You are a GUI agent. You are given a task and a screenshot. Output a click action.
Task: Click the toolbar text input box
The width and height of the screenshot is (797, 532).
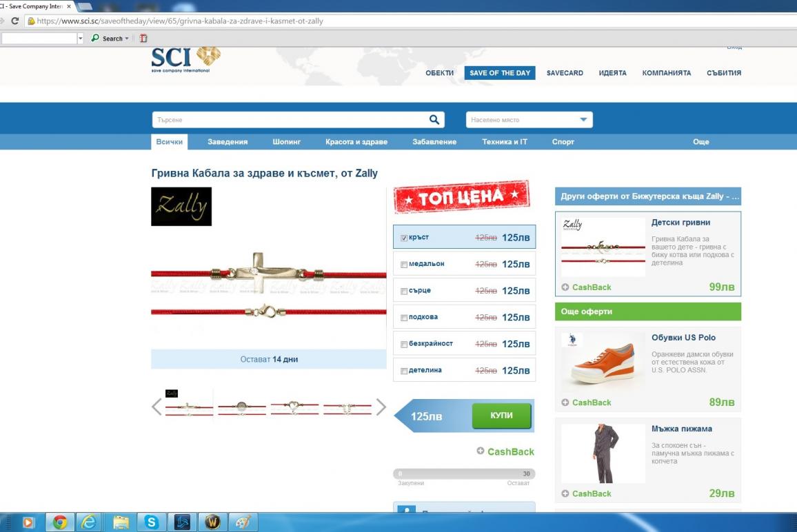coord(39,38)
